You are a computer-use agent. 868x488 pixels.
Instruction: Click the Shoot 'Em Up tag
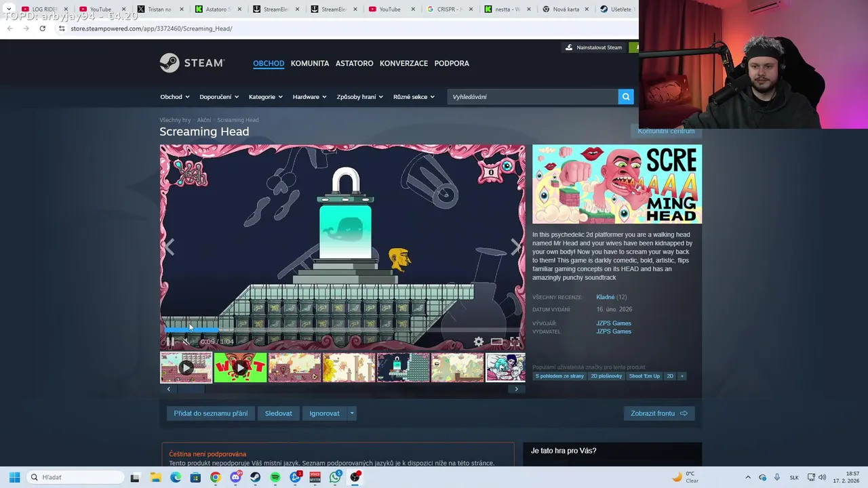click(x=644, y=376)
